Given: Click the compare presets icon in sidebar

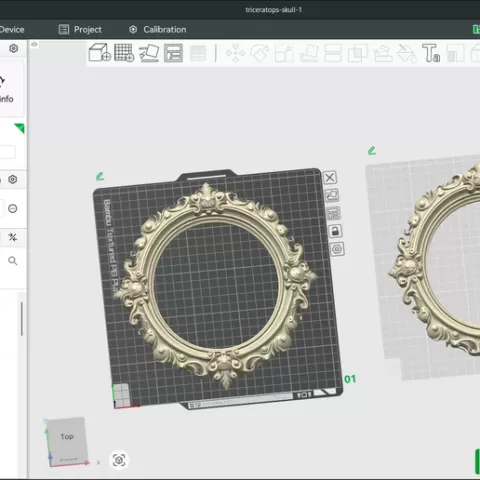Looking at the screenshot, I should point(13,238).
